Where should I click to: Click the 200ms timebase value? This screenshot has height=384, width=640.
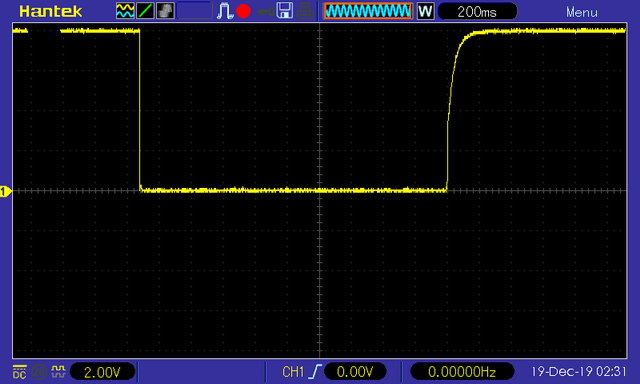(x=477, y=11)
